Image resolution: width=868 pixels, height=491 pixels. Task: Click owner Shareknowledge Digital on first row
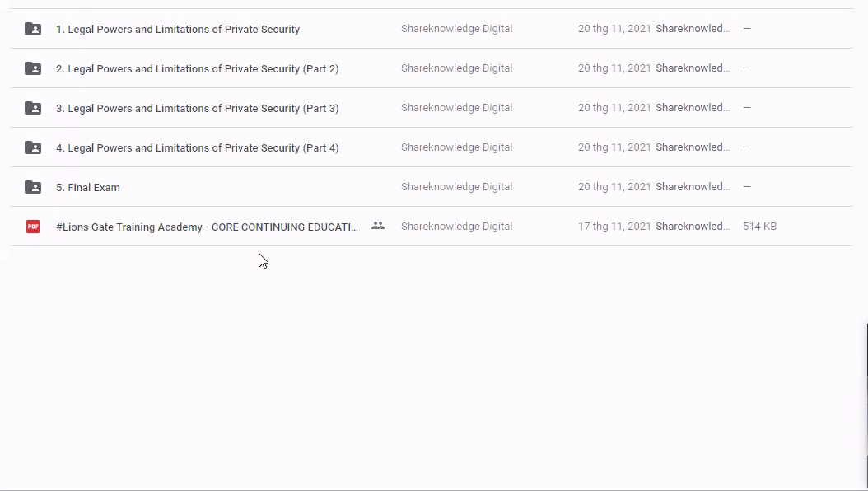coord(456,29)
